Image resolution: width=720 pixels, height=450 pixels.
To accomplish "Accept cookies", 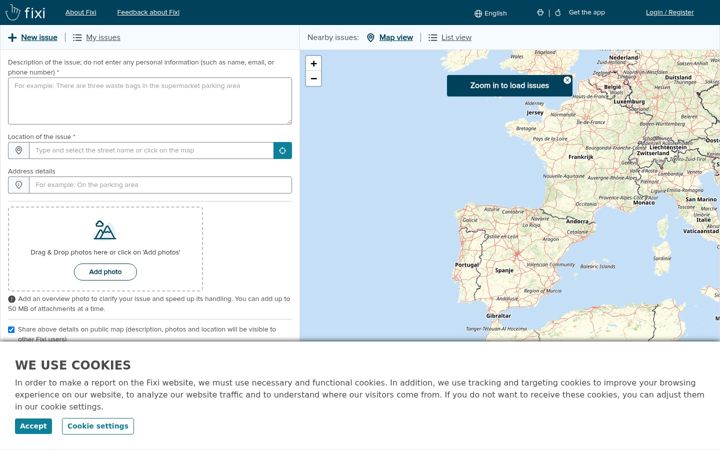I will click(x=33, y=426).
